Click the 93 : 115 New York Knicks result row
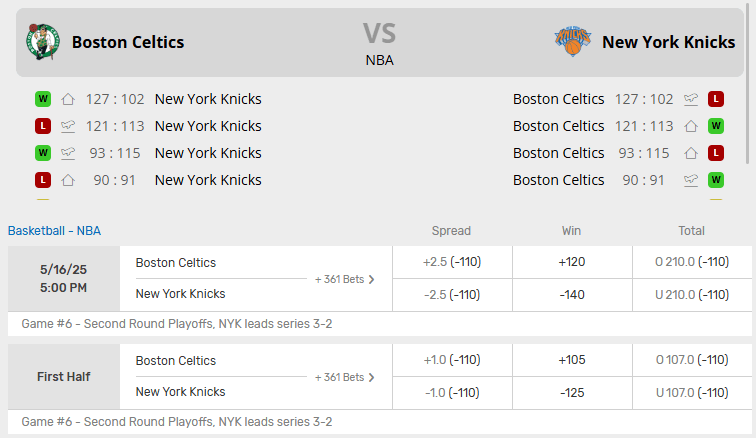The image size is (756, 438). tap(148, 153)
